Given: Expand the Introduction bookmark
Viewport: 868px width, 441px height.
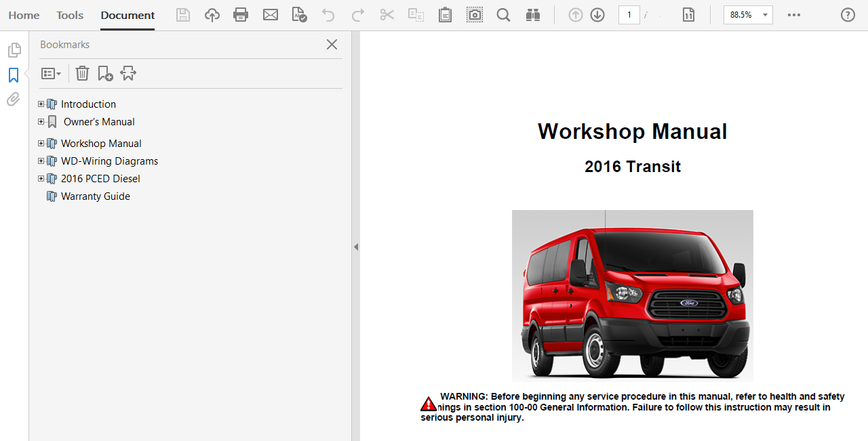Looking at the screenshot, I should click(41, 104).
